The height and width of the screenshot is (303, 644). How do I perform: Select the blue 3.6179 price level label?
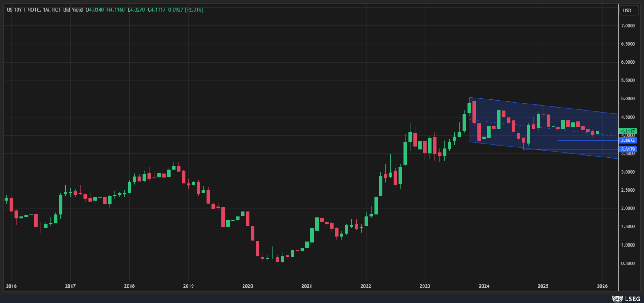click(628, 149)
